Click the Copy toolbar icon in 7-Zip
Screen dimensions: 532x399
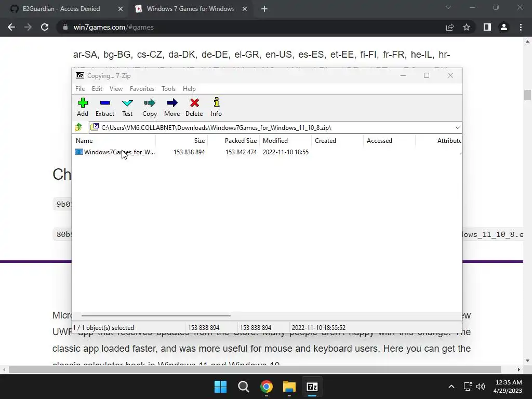click(150, 107)
